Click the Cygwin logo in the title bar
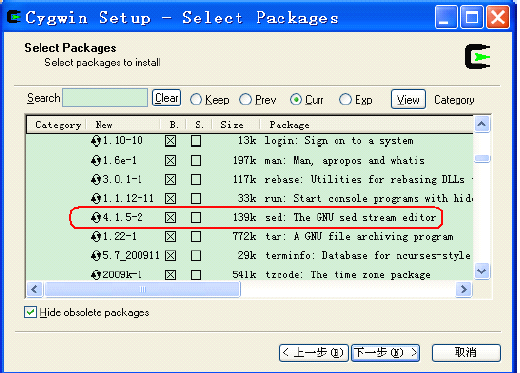 (14, 17)
